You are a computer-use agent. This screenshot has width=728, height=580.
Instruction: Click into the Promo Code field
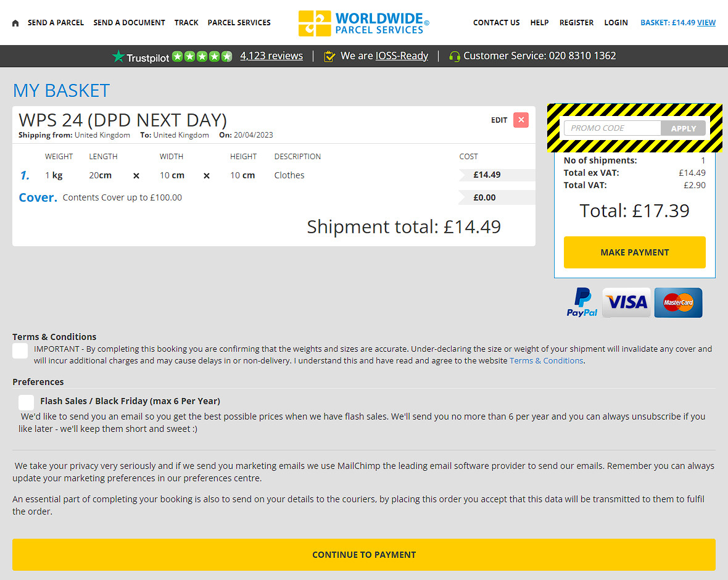pyautogui.click(x=612, y=128)
